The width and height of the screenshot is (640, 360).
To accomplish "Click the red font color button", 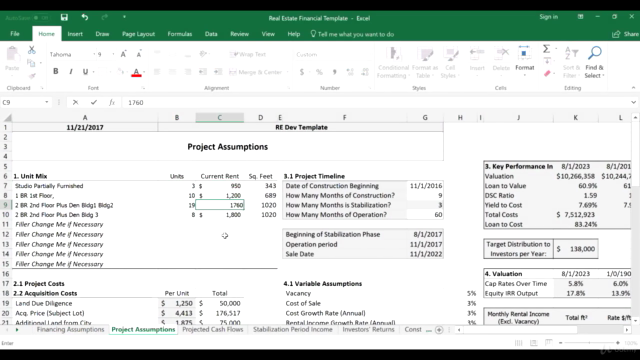I will click(136, 72).
